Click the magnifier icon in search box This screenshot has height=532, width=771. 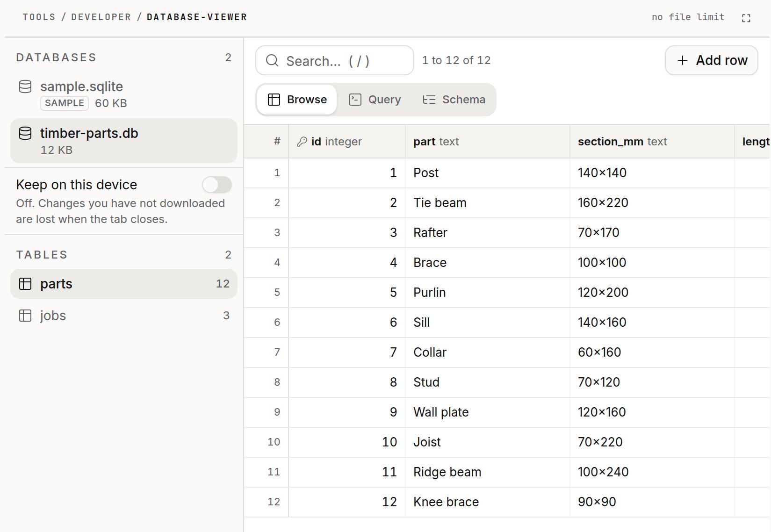tap(272, 60)
